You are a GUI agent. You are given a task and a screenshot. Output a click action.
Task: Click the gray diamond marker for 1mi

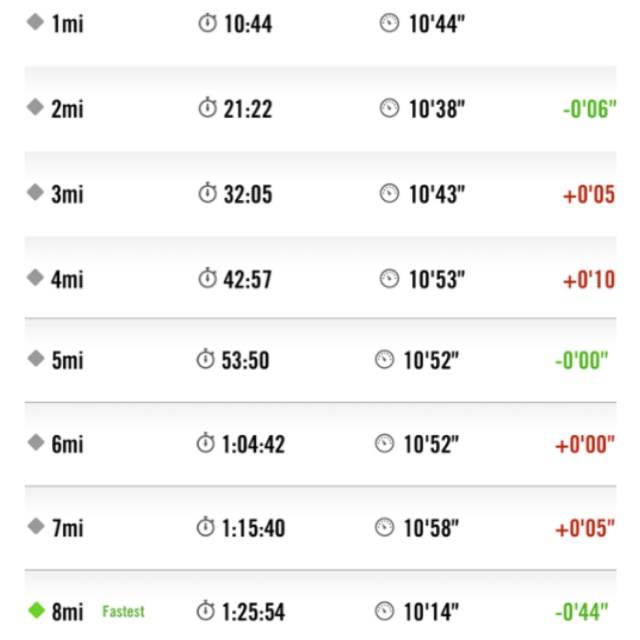pyautogui.click(x=37, y=22)
